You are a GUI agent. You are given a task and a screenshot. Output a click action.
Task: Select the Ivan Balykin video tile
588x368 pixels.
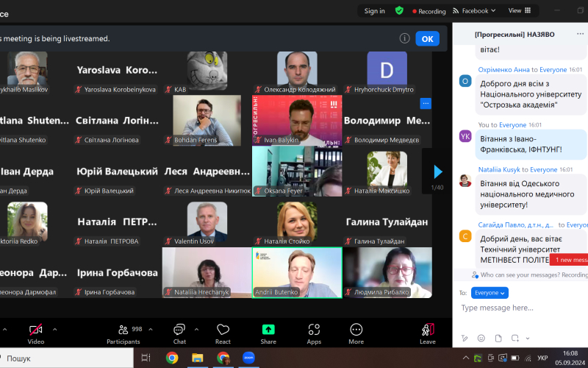coord(297,121)
